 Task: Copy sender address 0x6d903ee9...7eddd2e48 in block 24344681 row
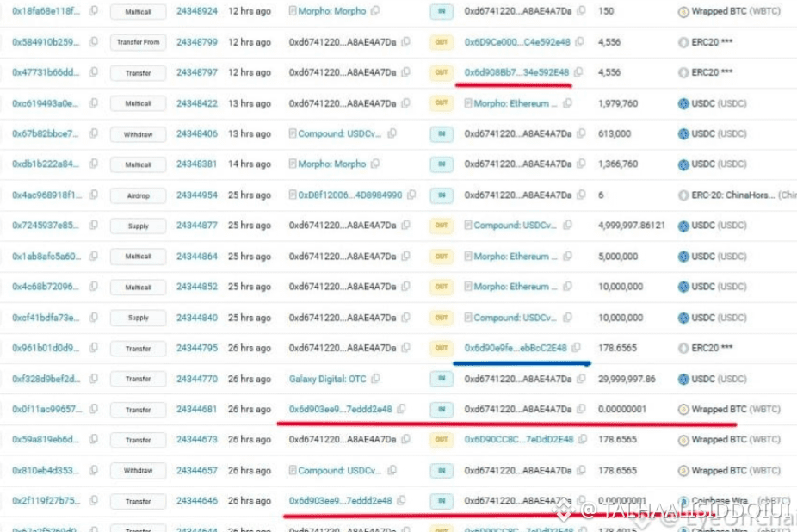click(x=402, y=409)
